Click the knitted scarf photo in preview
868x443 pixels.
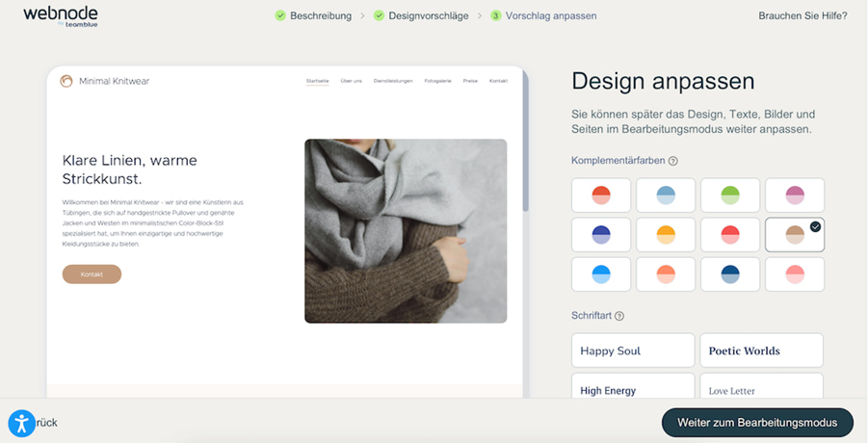pyautogui.click(x=406, y=231)
